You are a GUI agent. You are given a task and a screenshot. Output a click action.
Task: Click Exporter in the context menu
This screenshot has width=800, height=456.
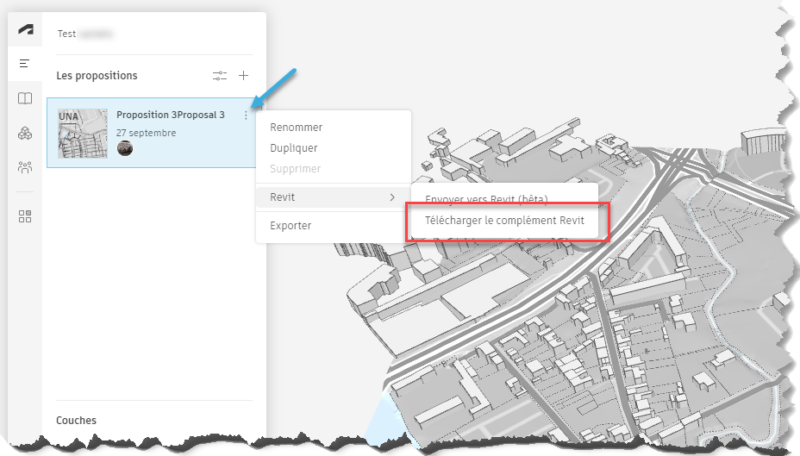point(290,225)
